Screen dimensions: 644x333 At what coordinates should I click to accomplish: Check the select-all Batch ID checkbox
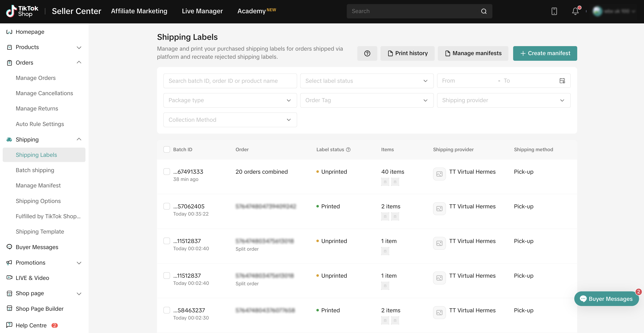166,150
